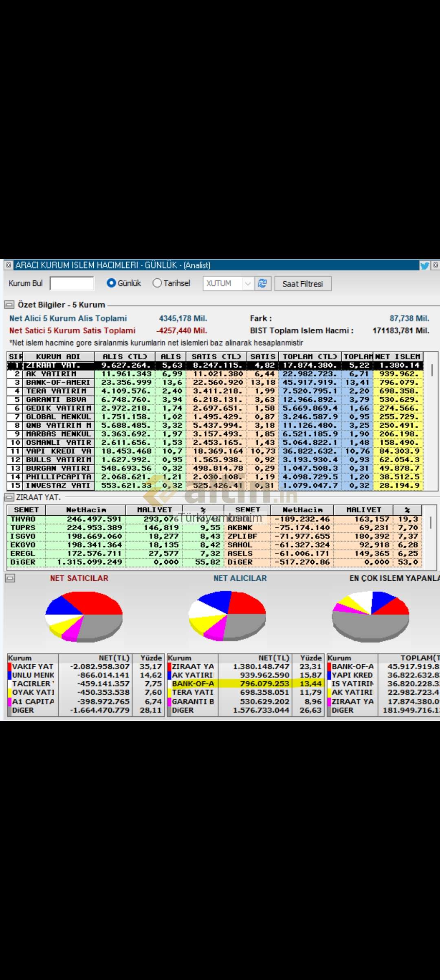
Task: Sort the stock table by the left NetHacim header
Action: (x=86, y=510)
